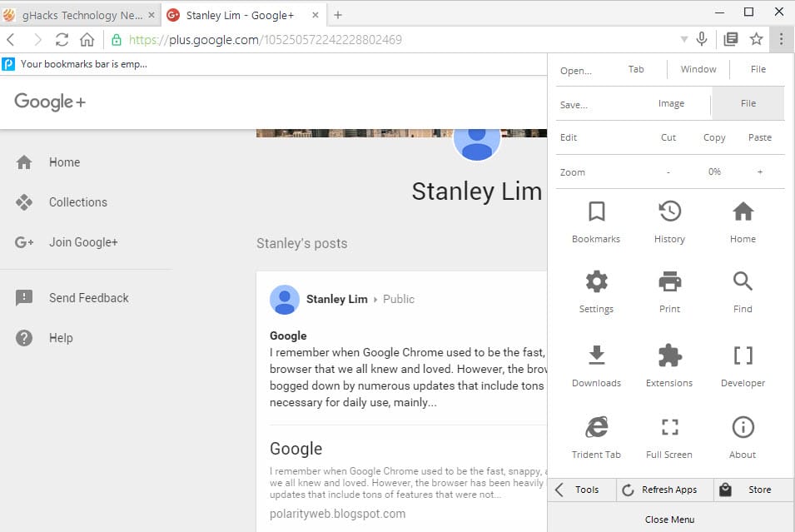Reload the current page
The width and height of the screenshot is (795, 532).
click(62, 40)
